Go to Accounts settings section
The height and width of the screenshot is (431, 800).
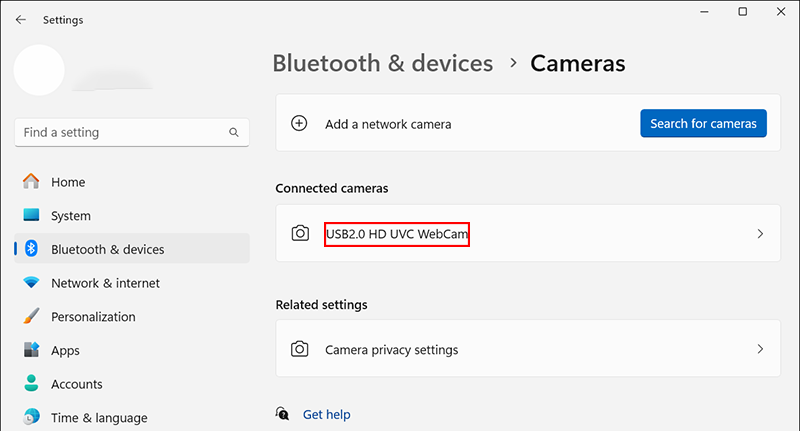pyautogui.click(x=77, y=384)
